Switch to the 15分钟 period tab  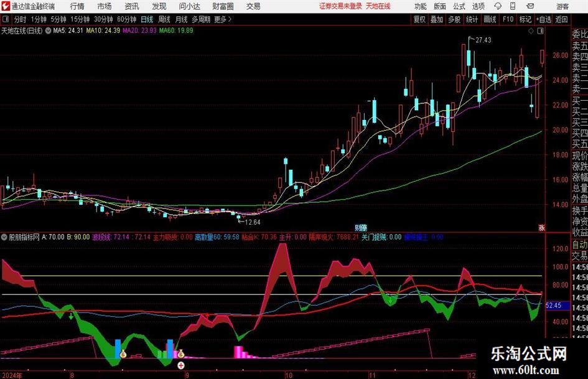[x=80, y=19]
